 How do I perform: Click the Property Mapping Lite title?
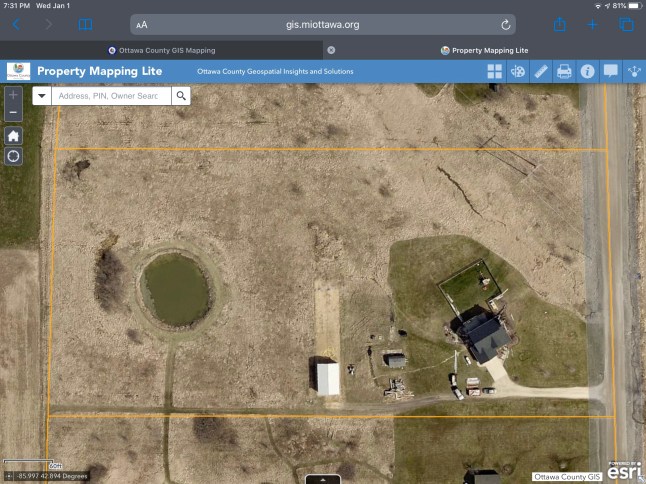pos(100,71)
